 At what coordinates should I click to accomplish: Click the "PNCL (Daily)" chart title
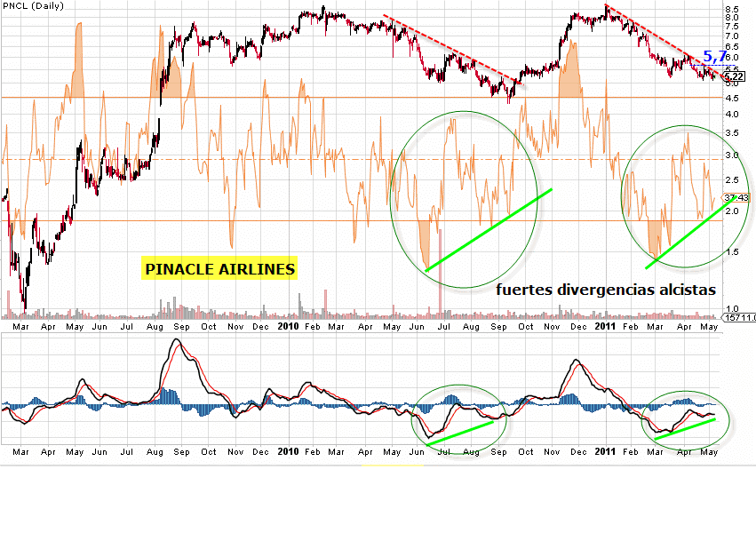point(33,6)
